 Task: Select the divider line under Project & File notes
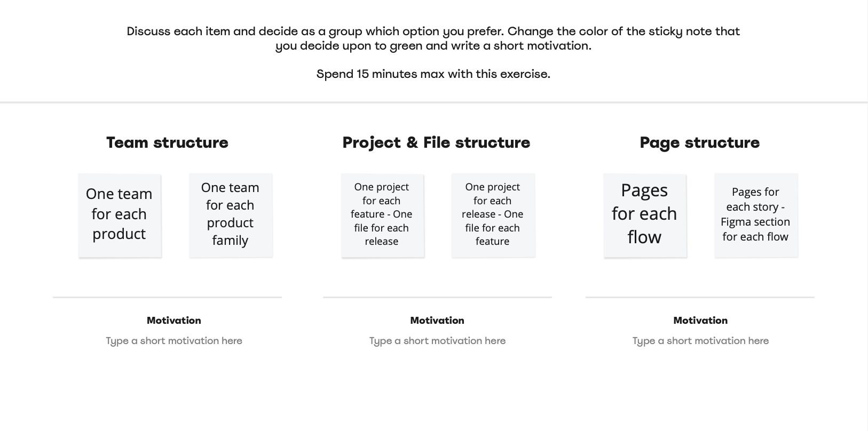437,297
